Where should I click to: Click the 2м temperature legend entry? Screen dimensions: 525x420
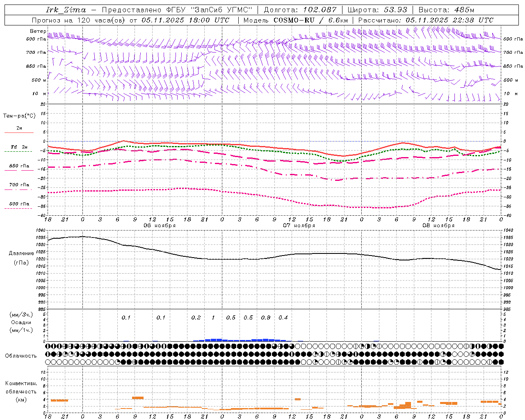tap(19, 128)
